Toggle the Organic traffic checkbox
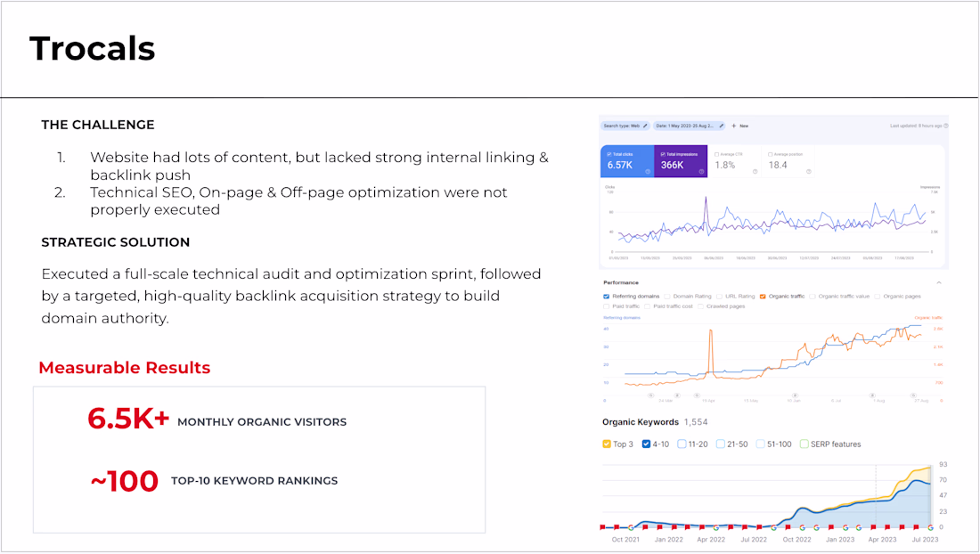 pyautogui.click(x=763, y=297)
